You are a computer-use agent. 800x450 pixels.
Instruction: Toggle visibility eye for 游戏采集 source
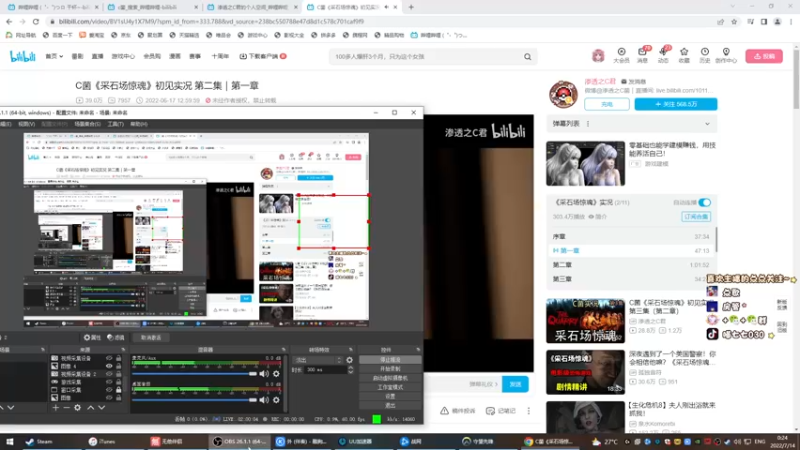109,382
